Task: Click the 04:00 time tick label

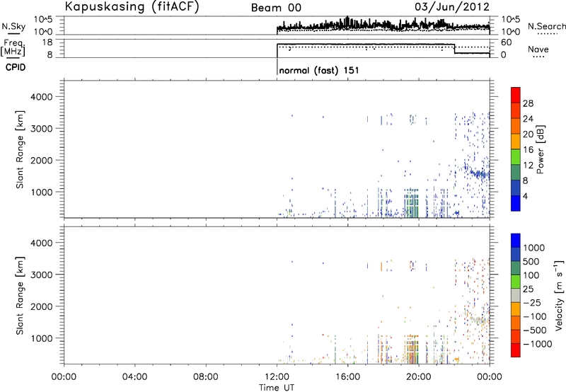Action: click(x=134, y=377)
